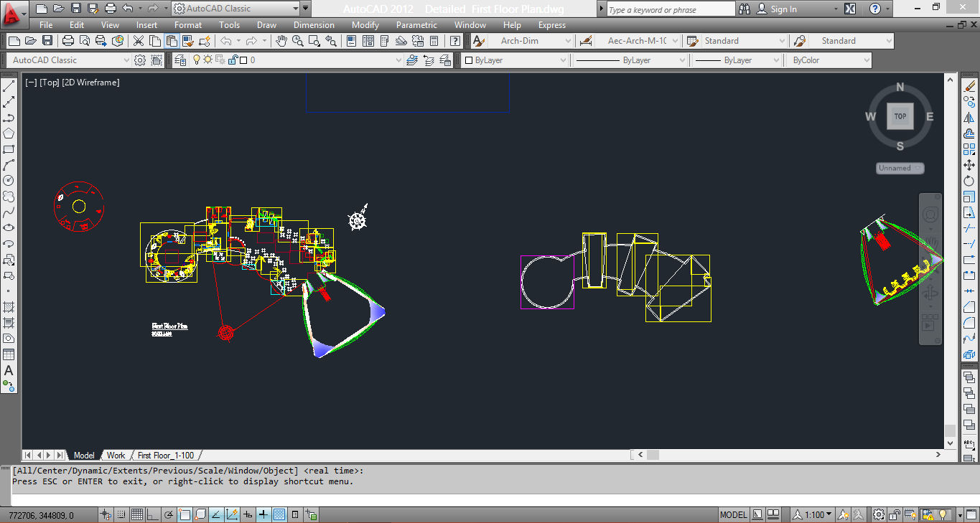Toggle Dynamic Input in status bar
Viewport: 980px width, 523px height.
tap(248, 514)
